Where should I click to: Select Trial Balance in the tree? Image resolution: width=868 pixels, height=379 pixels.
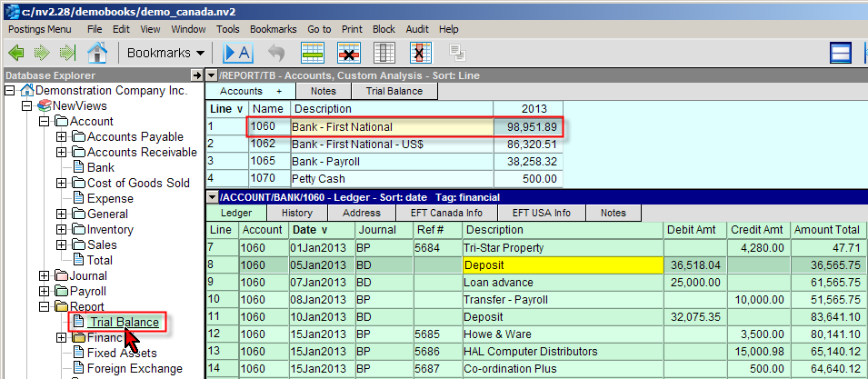pos(124,323)
